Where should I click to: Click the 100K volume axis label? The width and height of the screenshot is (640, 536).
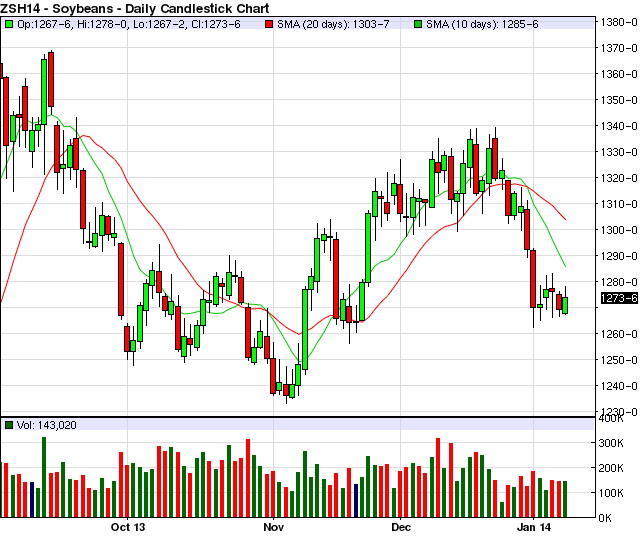pyautogui.click(x=611, y=493)
